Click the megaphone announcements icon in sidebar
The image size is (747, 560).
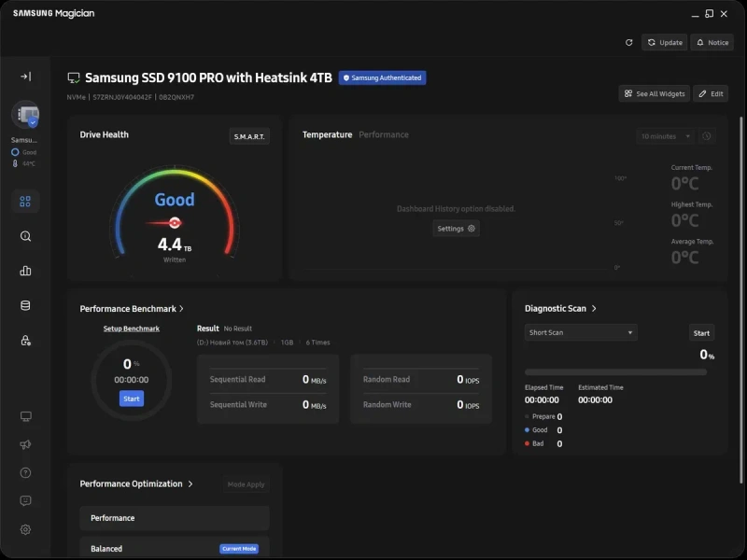26,444
